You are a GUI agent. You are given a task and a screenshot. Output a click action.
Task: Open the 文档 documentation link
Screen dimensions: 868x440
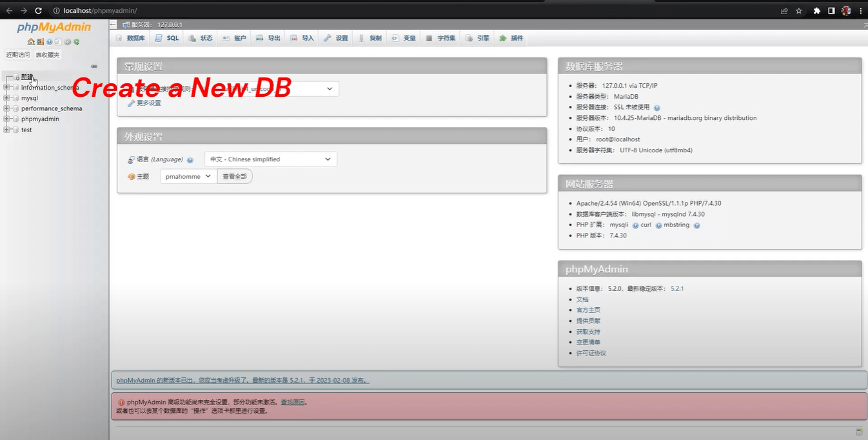click(x=582, y=299)
